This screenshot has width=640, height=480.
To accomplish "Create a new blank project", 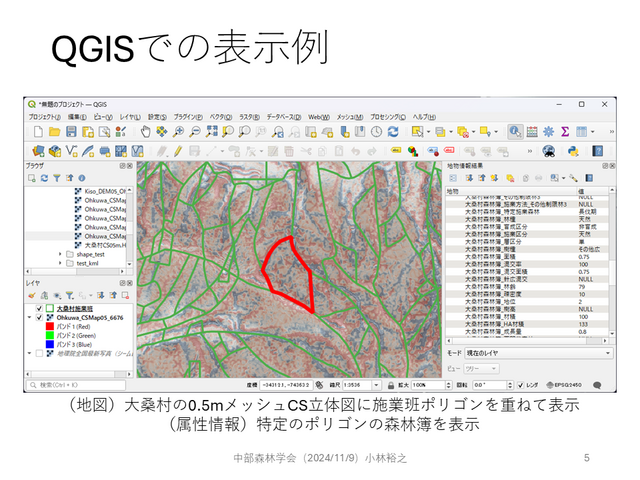I will point(38,131).
